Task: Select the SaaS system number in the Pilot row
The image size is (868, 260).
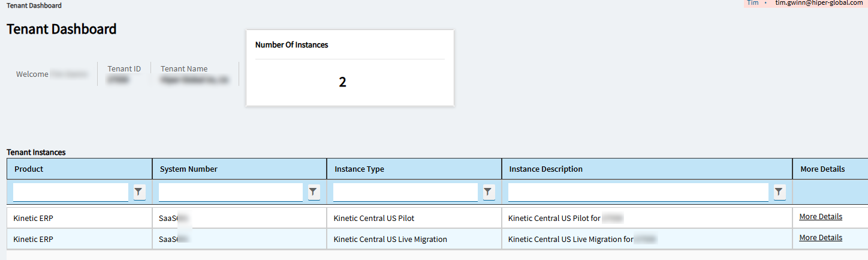Action: click(240, 218)
